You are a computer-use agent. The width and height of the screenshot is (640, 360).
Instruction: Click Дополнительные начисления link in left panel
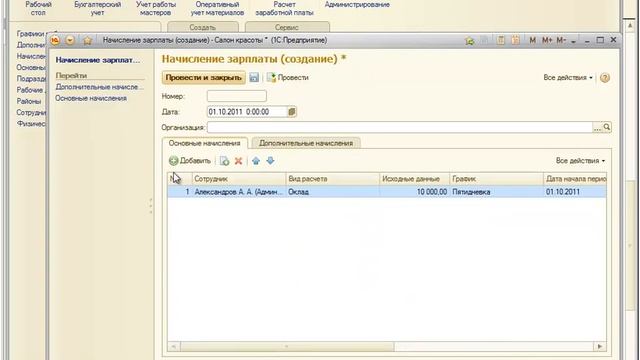pyautogui.click(x=99, y=87)
